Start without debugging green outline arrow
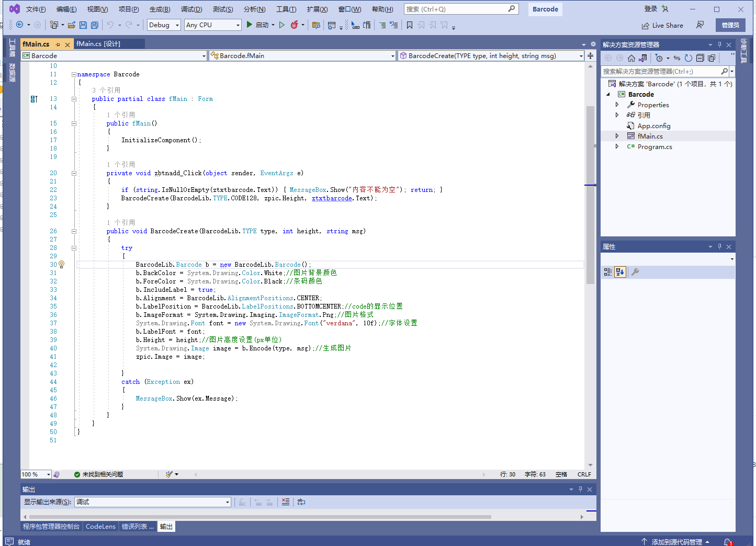 [282, 25]
